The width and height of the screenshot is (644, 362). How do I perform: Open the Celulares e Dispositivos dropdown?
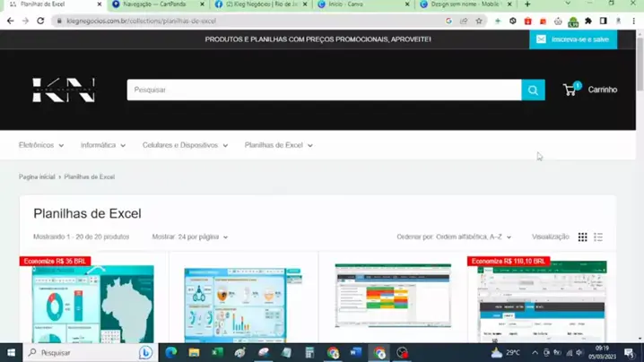(185, 145)
